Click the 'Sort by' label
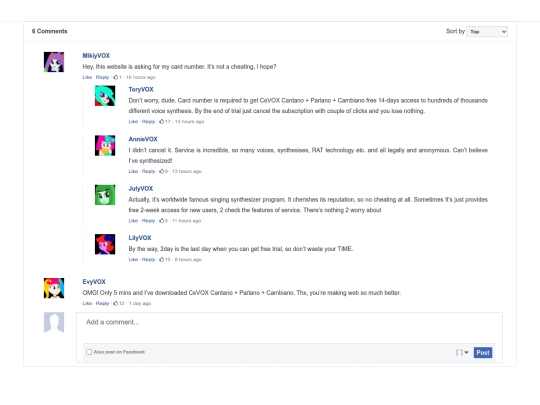The height and width of the screenshot is (405, 540). click(x=455, y=31)
